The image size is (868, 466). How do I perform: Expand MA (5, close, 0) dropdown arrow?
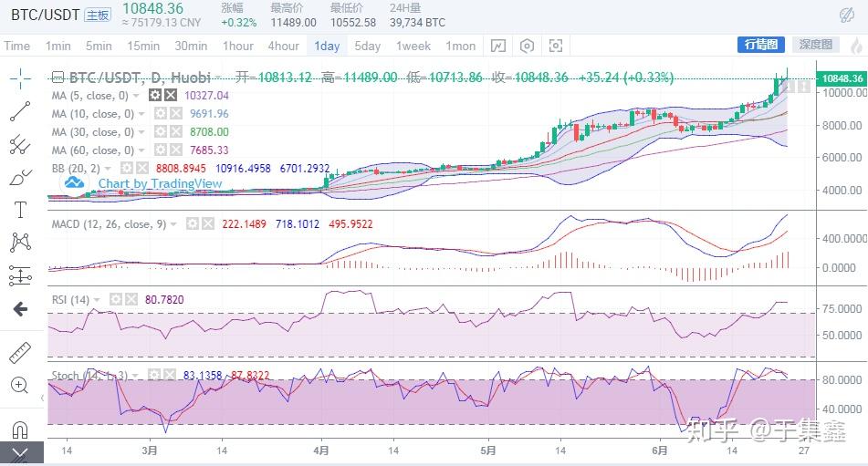[x=136, y=96]
